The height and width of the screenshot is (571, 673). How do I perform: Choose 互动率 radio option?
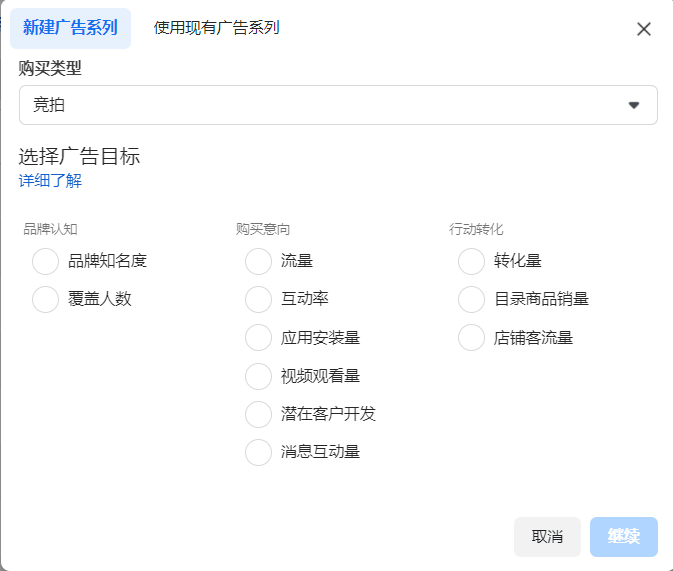(258, 299)
